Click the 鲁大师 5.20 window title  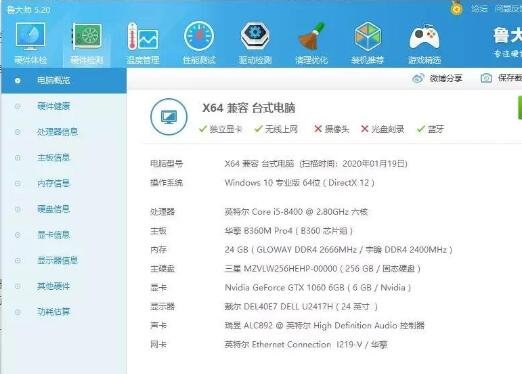29,10
